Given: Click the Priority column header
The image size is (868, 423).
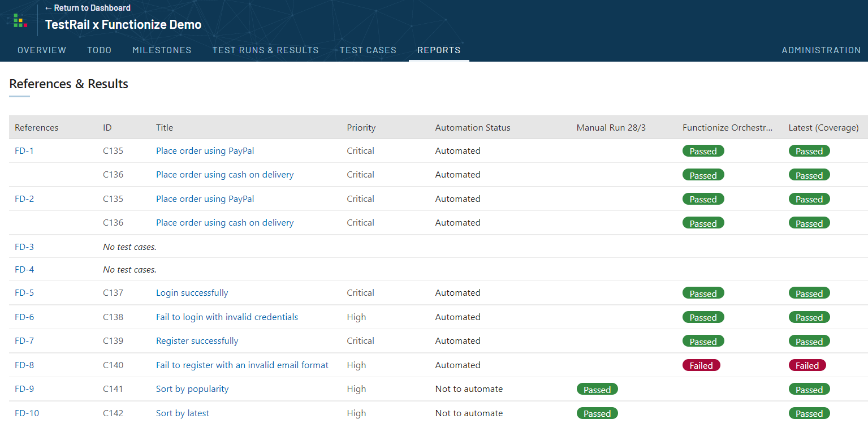Looking at the screenshot, I should click(x=361, y=128).
